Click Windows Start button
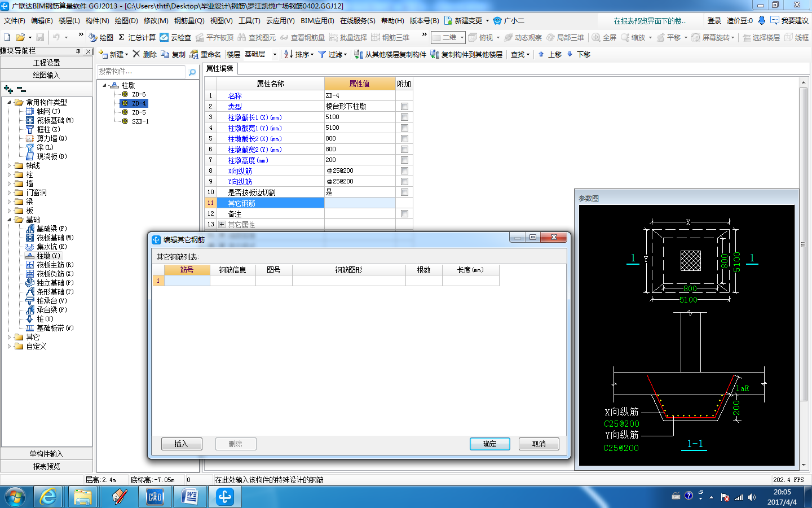 tap(15, 497)
